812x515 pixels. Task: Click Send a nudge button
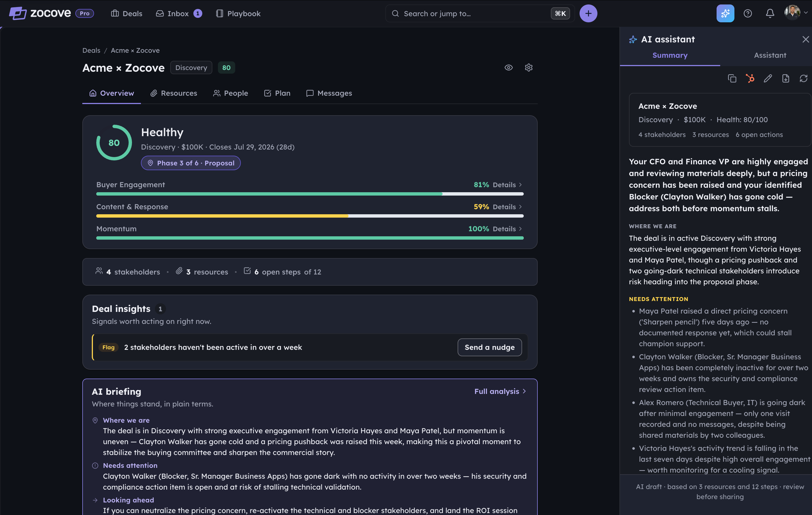pos(490,347)
